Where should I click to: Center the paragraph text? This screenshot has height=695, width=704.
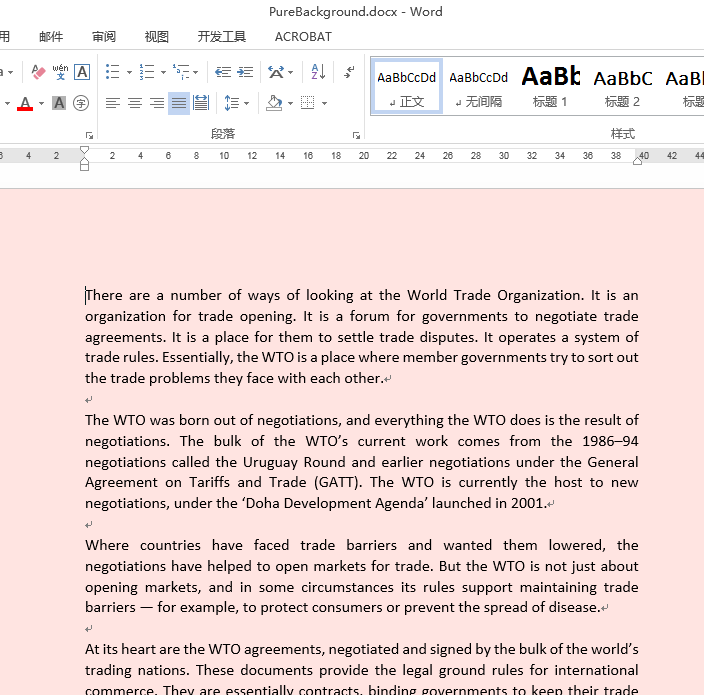pyautogui.click(x=135, y=103)
